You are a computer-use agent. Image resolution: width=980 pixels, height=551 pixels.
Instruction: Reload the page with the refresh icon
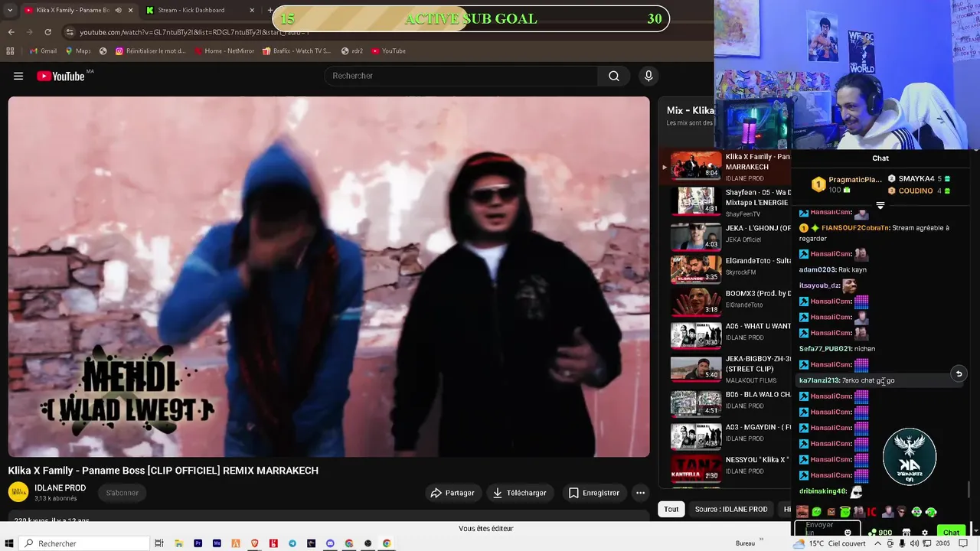pos(48,32)
